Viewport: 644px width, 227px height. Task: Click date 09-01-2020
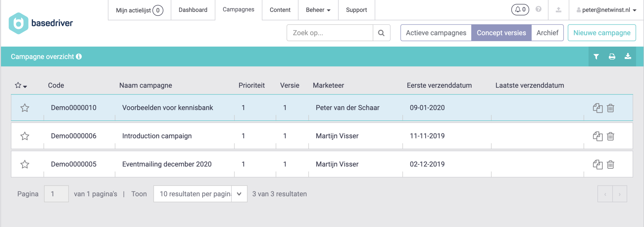coord(427,108)
